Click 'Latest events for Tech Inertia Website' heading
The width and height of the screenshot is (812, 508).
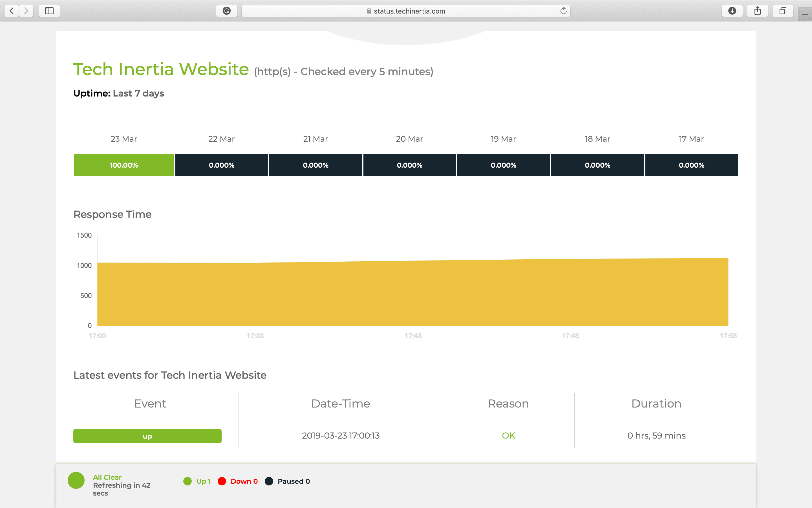(x=170, y=375)
